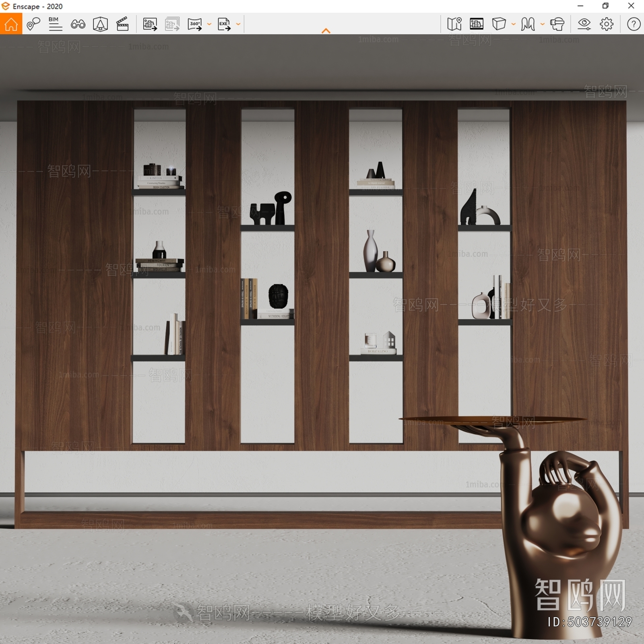This screenshot has width=644, height=644.
Task: Open the asset library cityscape icon
Action: [x=477, y=24]
